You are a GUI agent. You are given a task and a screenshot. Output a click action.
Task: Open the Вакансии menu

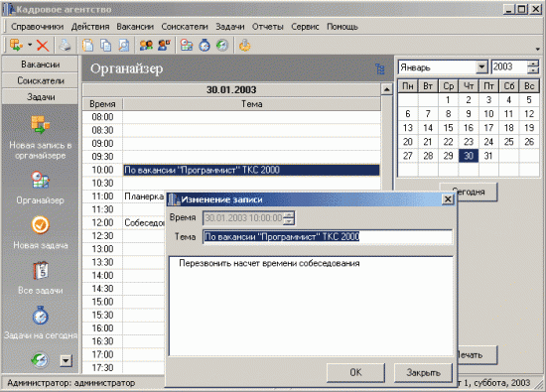point(135,27)
